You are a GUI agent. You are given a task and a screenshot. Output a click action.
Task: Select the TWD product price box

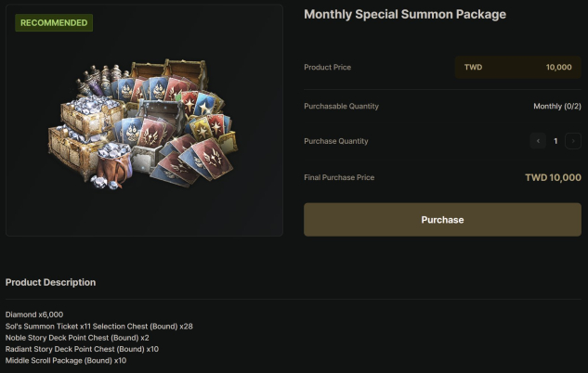click(517, 68)
